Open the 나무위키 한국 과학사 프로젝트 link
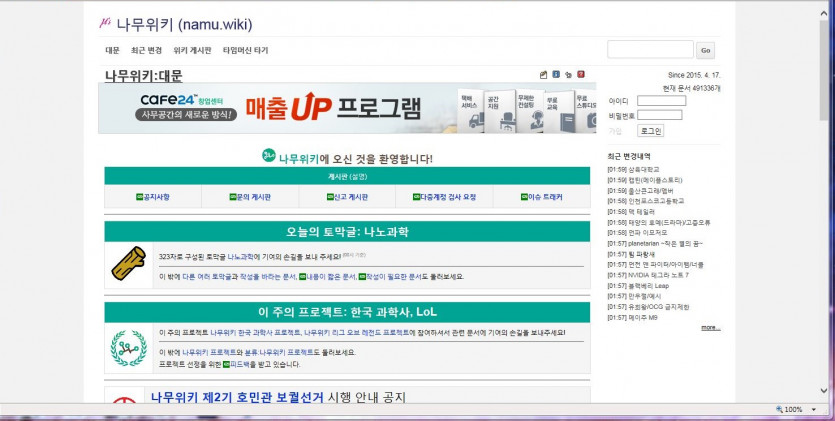The height and width of the screenshot is (421, 835). pyautogui.click(x=255, y=333)
